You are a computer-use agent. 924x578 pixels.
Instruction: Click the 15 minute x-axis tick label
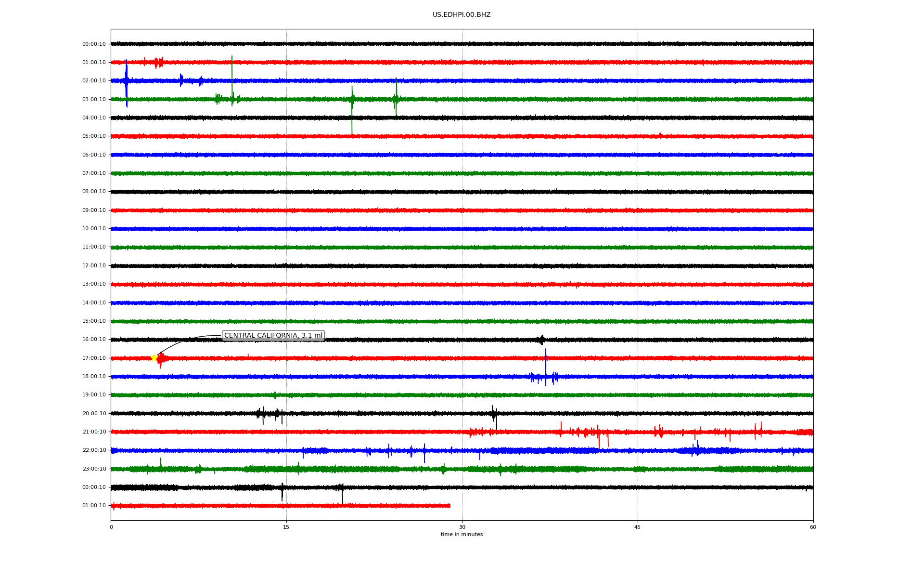tap(286, 527)
